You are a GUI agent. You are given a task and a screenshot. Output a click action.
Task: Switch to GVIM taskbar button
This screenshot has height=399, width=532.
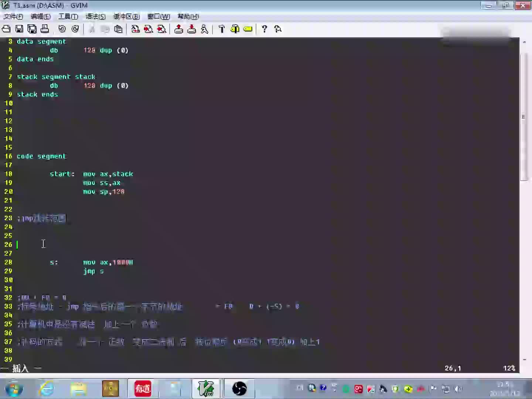[206, 389]
